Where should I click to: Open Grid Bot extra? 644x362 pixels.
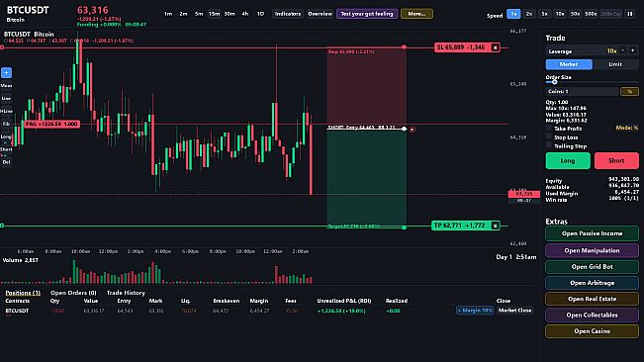tap(592, 266)
